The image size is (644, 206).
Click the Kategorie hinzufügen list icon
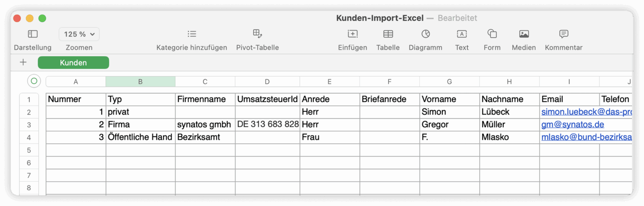(x=192, y=34)
